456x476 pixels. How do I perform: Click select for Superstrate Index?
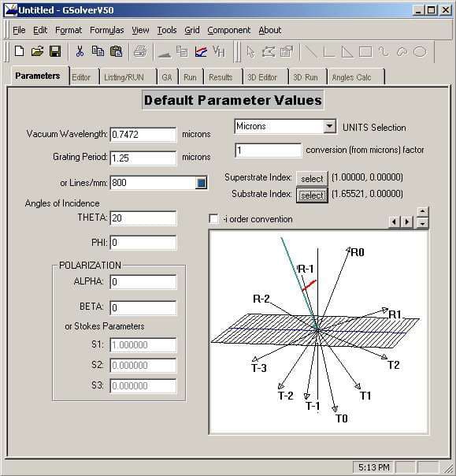pos(312,179)
